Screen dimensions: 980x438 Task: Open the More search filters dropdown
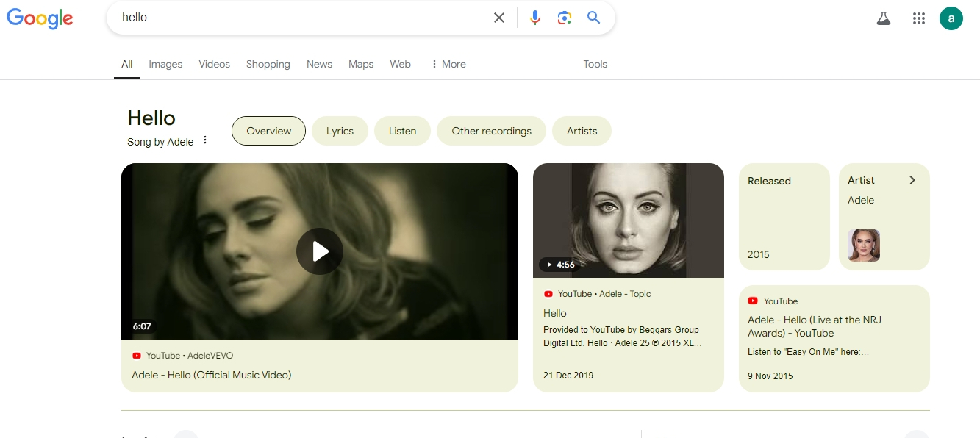[448, 64]
